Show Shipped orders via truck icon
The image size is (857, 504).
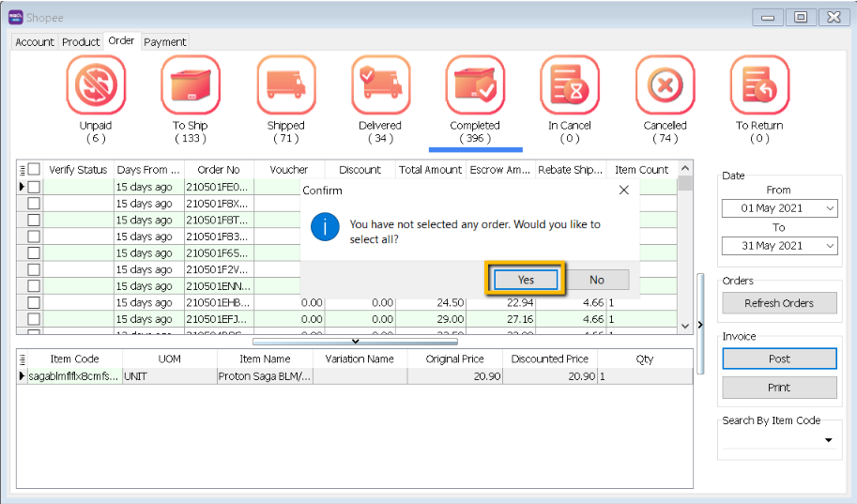[285, 85]
